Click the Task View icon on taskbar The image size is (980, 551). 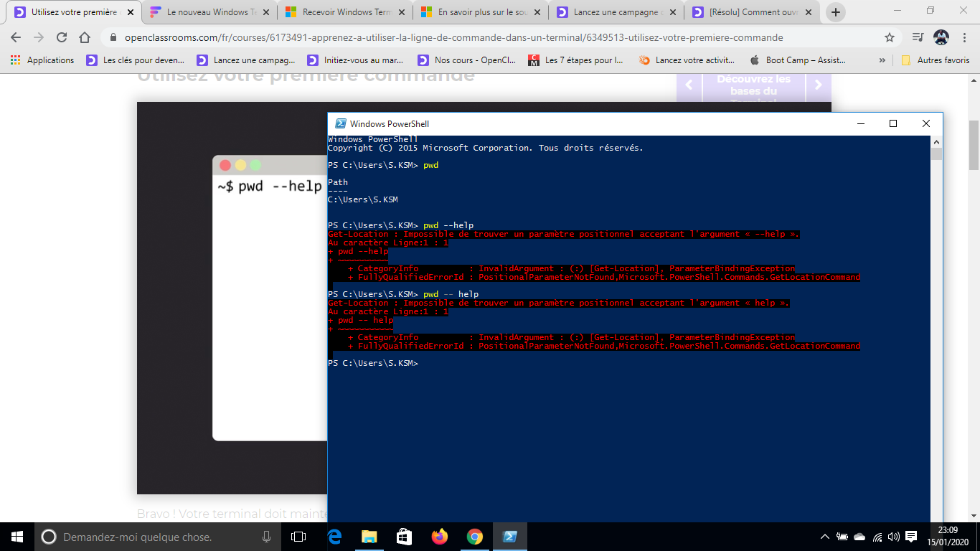[298, 537]
